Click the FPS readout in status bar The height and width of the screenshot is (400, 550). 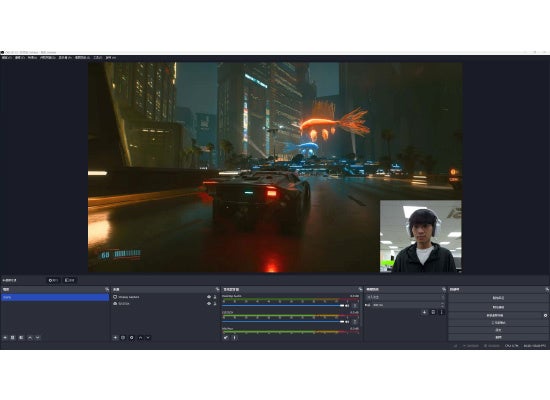(x=535, y=346)
